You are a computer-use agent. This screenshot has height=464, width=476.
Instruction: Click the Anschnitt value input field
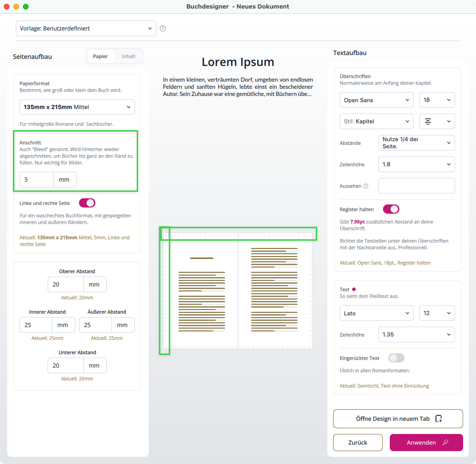pos(37,180)
